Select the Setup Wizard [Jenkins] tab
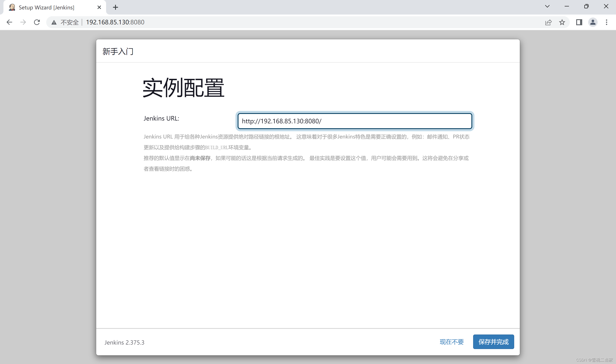This screenshot has height=364, width=616. [x=55, y=7]
